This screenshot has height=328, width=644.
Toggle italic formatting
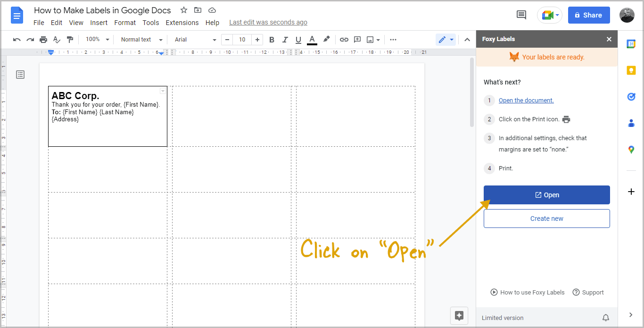click(x=285, y=39)
